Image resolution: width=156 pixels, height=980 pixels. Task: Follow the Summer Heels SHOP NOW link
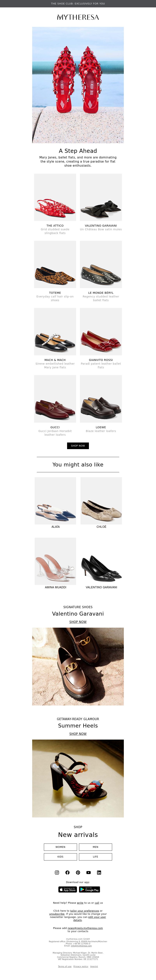[78, 734]
